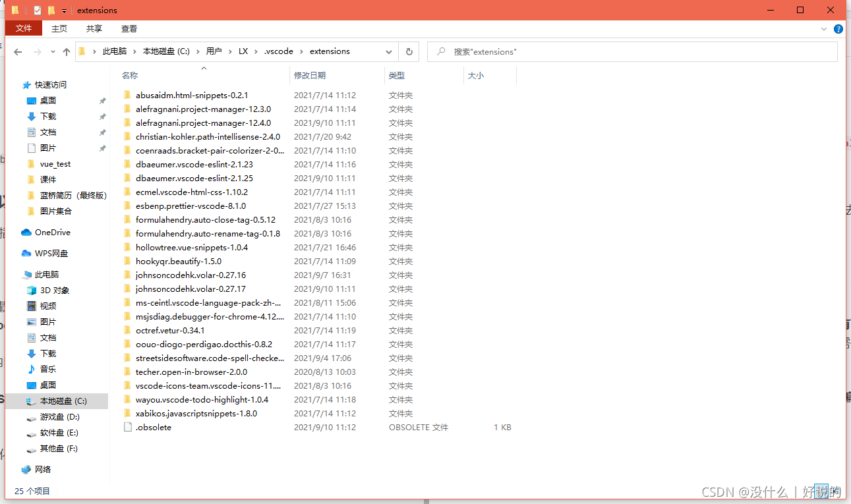Click folder icon of ecmel.vscode-html-css-1.10.2
Image resolution: width=851 pixels, height=504 pixels.
pos(128,192)
